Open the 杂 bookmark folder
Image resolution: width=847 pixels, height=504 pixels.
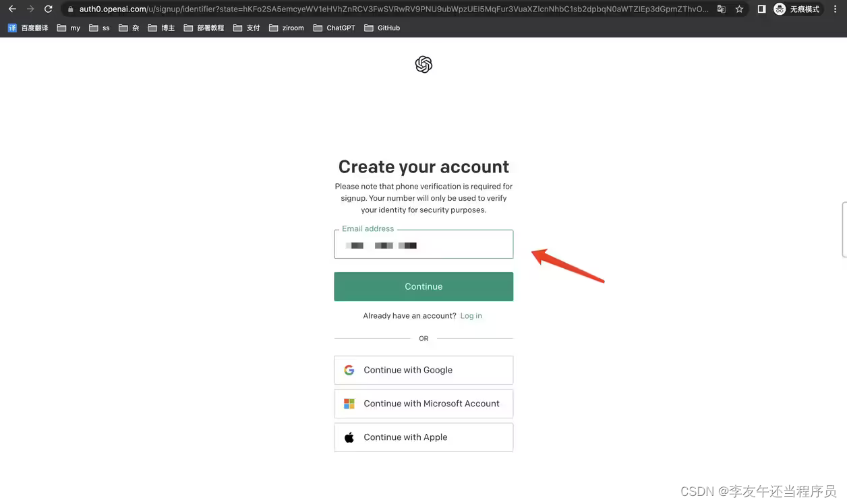pyautogui.click(x=129, y=28)
